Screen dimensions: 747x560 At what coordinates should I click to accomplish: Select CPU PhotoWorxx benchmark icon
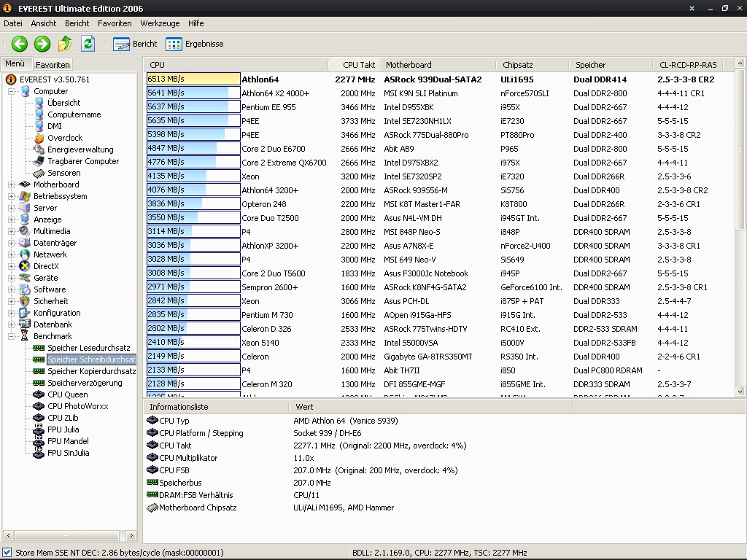point(39,406)
